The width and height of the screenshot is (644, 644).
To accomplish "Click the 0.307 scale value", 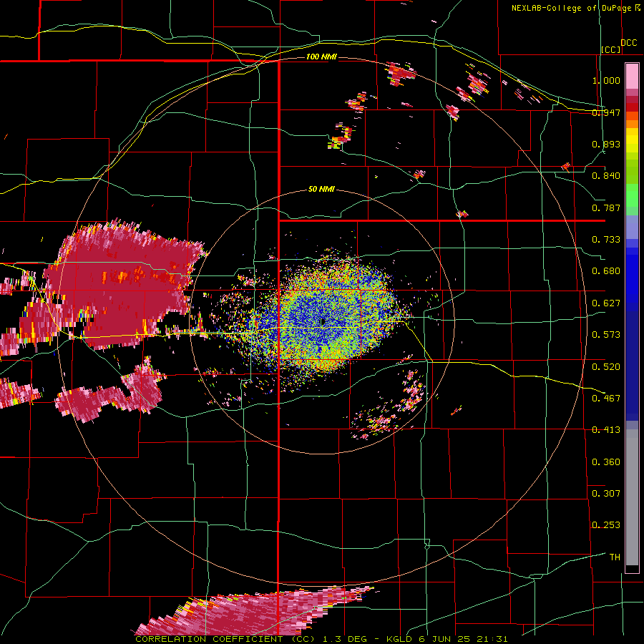I will tap(606, 493).
